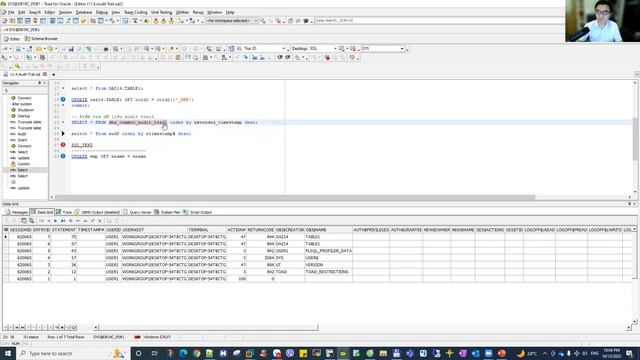Open the Query Viewer tab

tap(137, 212)
